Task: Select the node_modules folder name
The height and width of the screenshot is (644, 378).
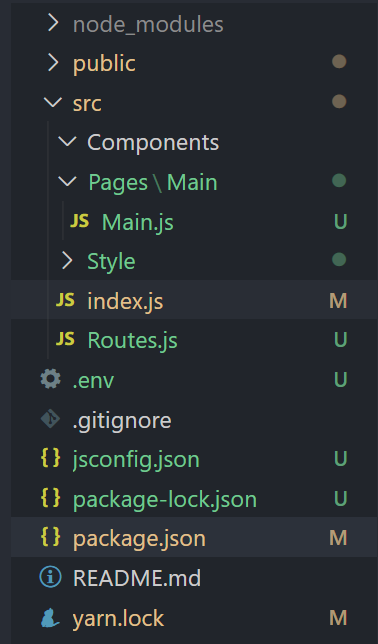Action: pos(148,25)
